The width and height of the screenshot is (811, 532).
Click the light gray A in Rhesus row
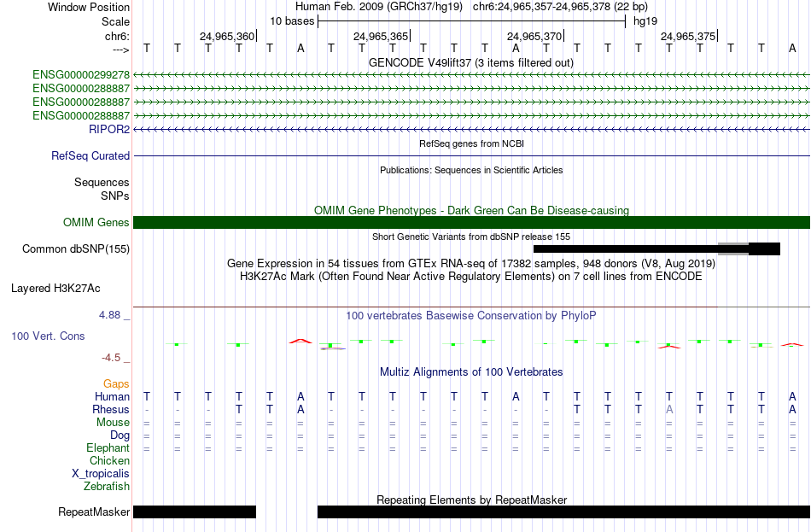(x=669, y=409)
